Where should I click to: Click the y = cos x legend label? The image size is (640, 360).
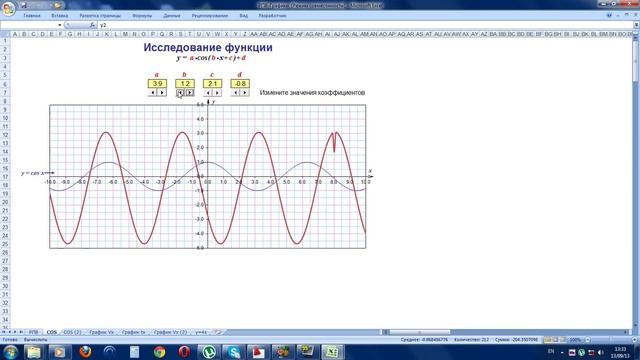click(x=33, y=173)
